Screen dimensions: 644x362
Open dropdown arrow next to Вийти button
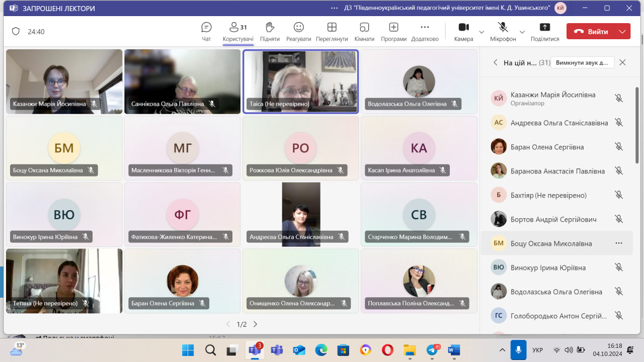622,31
